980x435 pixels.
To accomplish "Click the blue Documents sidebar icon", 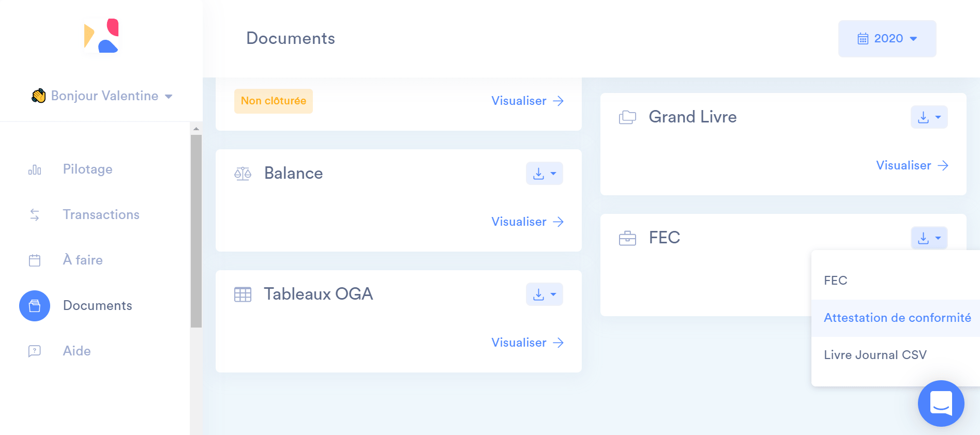I will pyautogui.click(x=35, y=306).
